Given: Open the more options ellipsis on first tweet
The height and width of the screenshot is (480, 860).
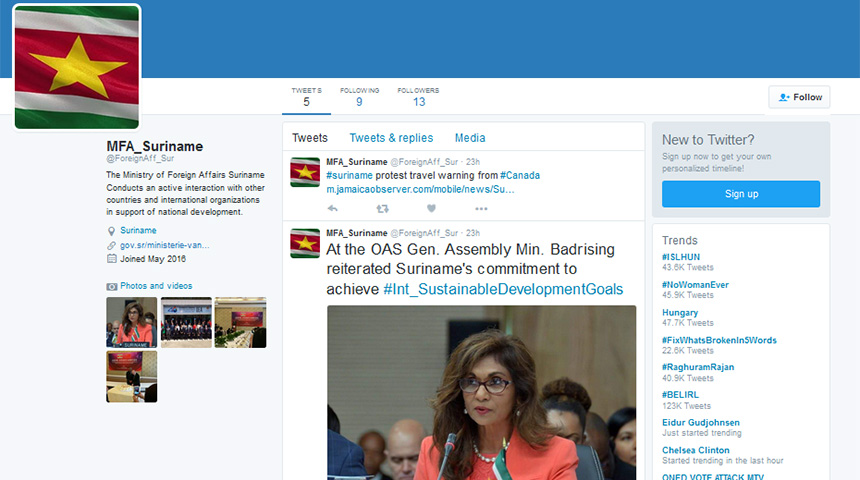Looking at the screenshot, I should [x=481, y=208].
